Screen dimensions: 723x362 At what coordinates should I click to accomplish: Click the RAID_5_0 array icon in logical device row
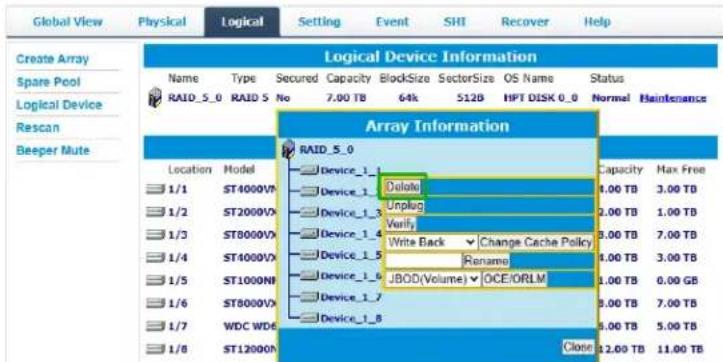pos(155,97)
